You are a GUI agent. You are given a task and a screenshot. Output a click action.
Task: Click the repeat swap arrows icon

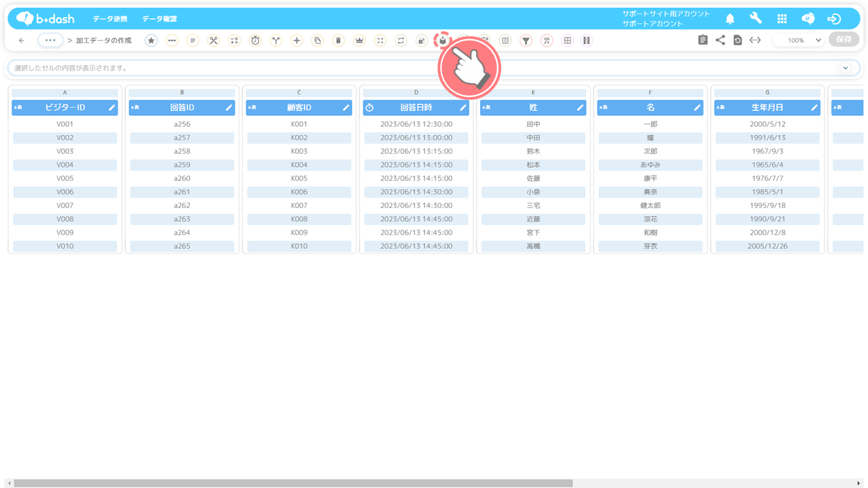click(x=401, y=41)
